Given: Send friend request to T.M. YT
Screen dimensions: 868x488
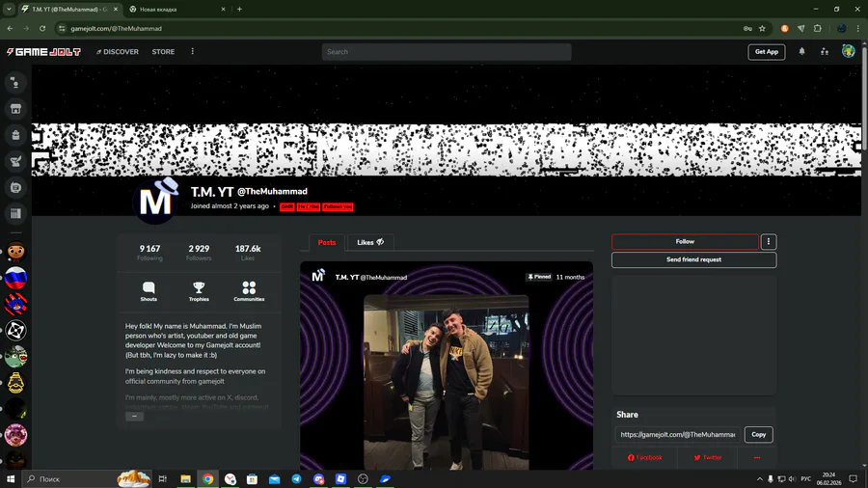Looking at the screenshot, I should (x=693, y=259).
